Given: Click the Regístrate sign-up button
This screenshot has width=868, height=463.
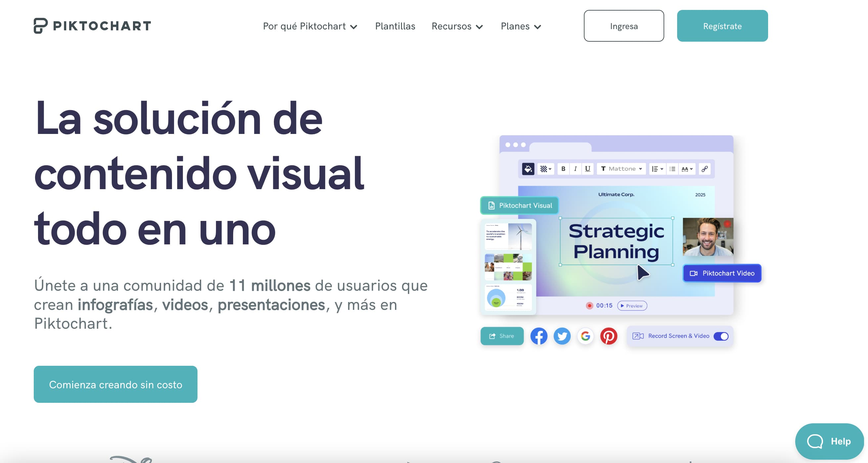Looking at the screenshot, I should (722, 26).
